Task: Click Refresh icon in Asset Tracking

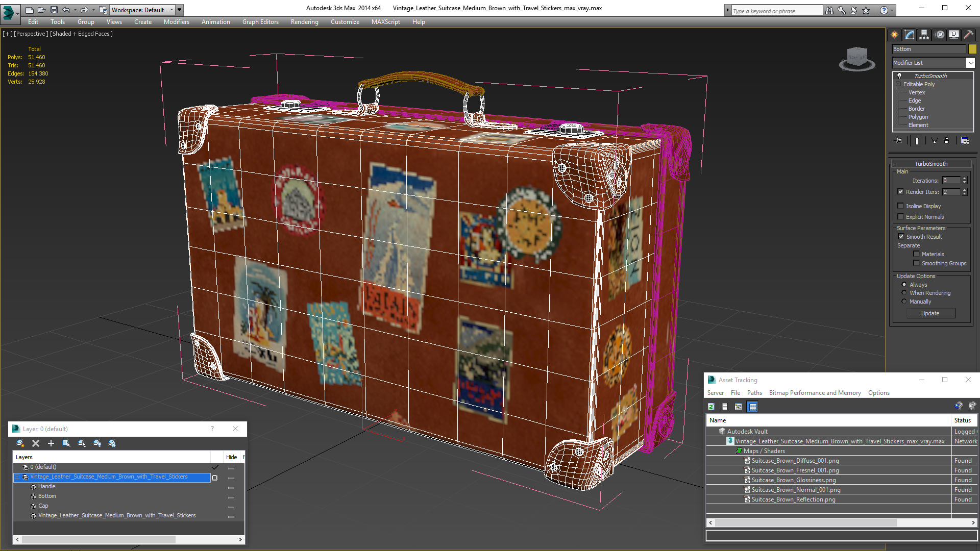Action: point(711,407)
